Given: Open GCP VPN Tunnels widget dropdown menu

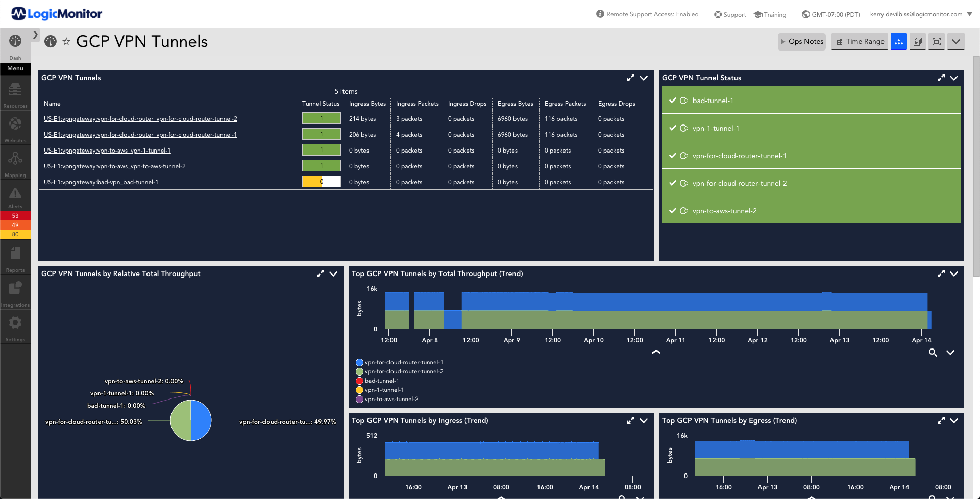Looking at the screenshot, I should (644, 78).
